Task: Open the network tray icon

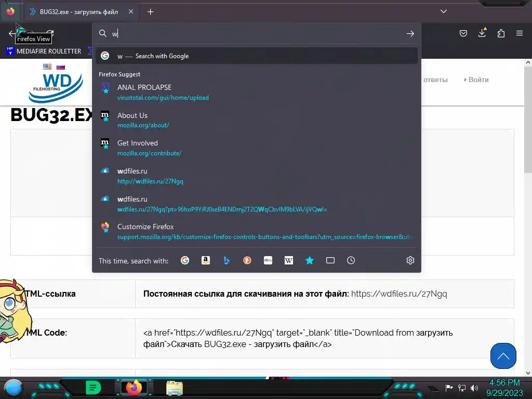Action: 462,388
